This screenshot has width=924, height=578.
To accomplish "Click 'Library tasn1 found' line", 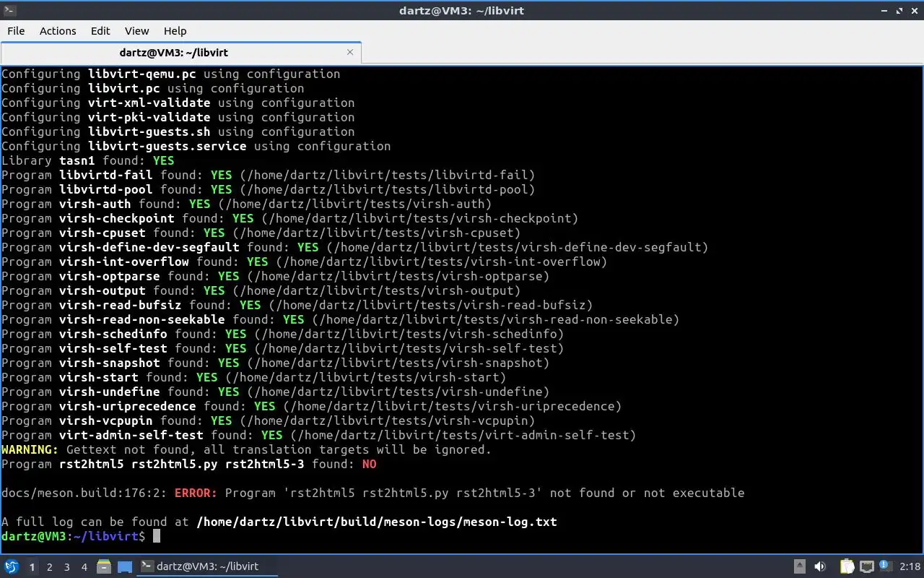I will point(87,160).
